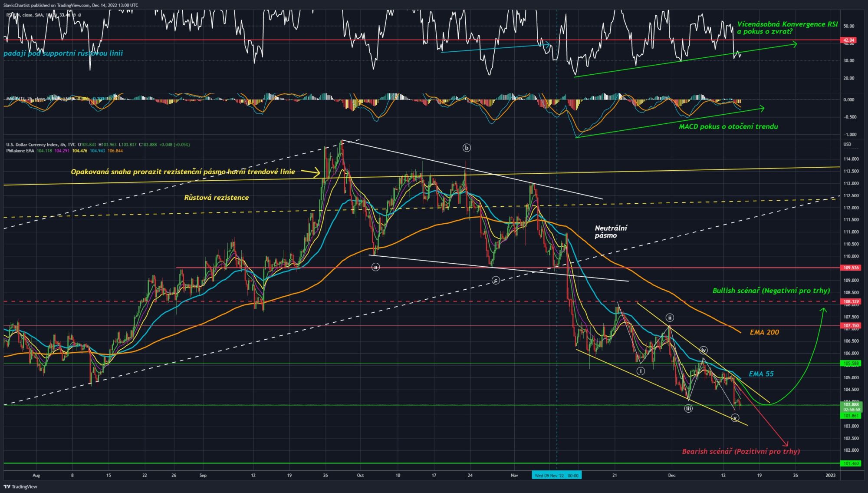
Task: Click the yellow EMA value 104.476
Action: (x=80, y=151)
